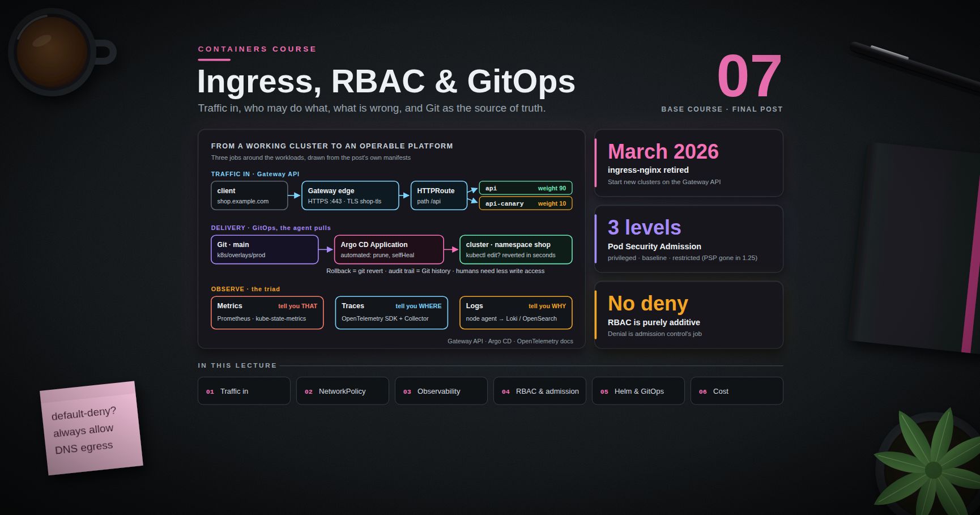
Task: Click the CONTAINERS COURSE label
Action: coord(257,49)
